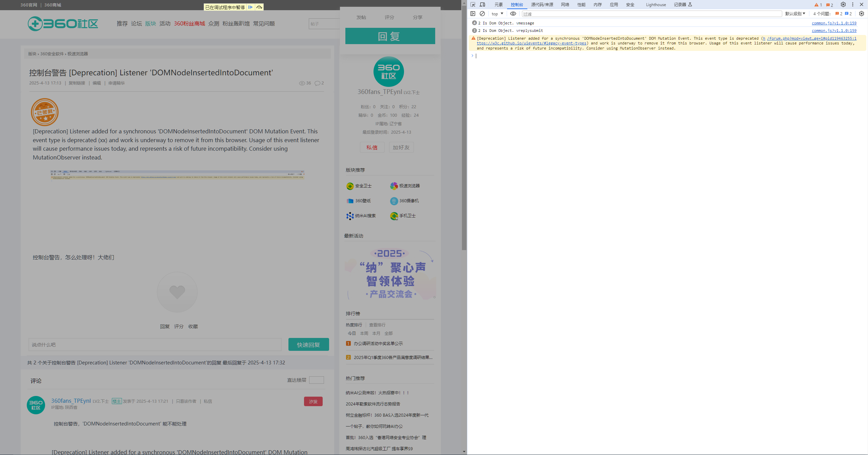Open 纳米AI搜索 board
This screenshot has width=868, height=455.
tap(361, 216)
